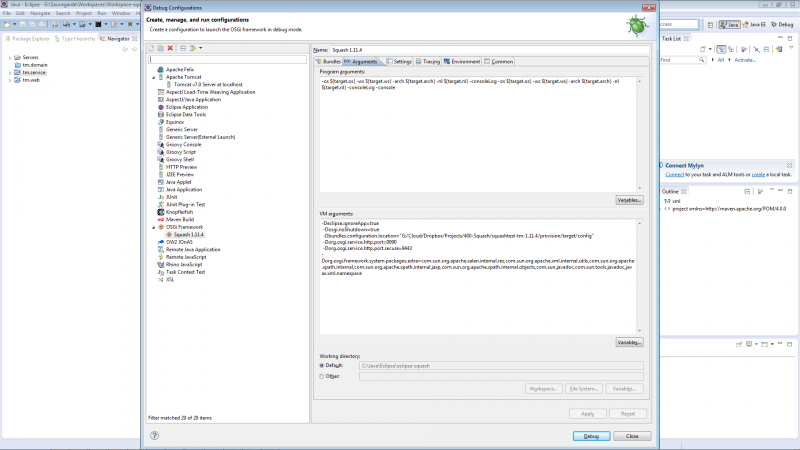800x450 pixels.
Task: Select Other working directory radio
Action: (x=322, y=376)
